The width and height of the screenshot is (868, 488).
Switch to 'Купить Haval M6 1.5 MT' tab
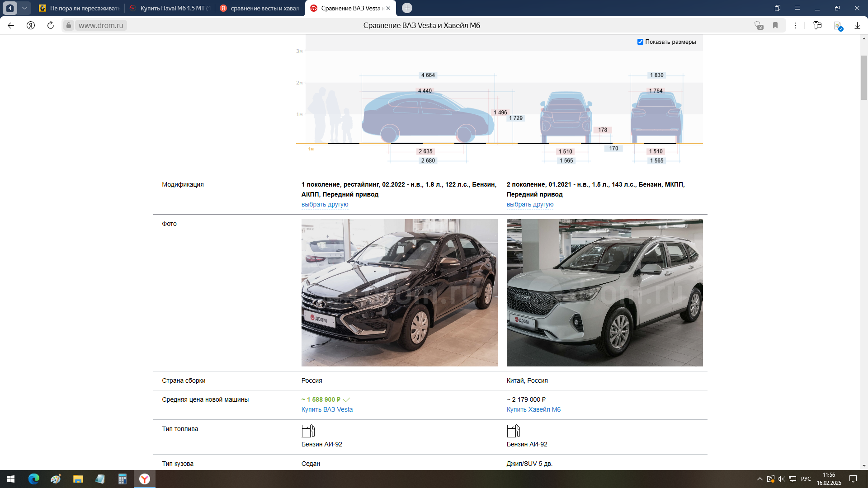(170, 8)
